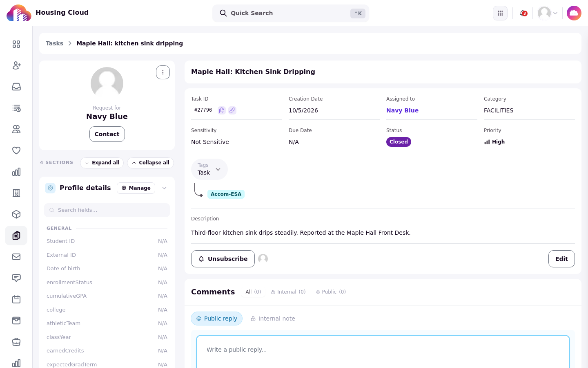Go to Tasks breadcrumb
The width and height of the screenshot is (588, 368).
point(54,43)
